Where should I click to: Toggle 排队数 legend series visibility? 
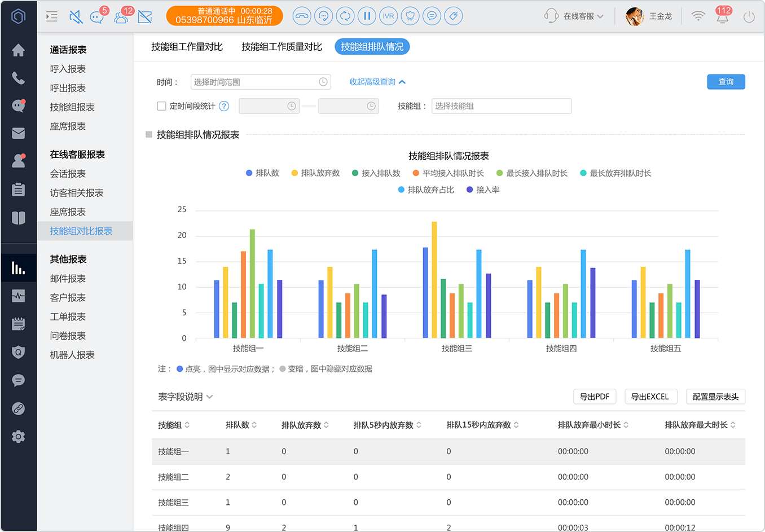pyautogui.click(x=262, y=173)
